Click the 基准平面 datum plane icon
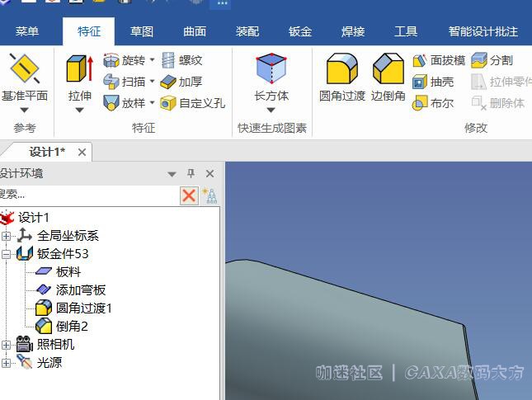This screenshot has width=532, height=400. (x=25, y=69)
